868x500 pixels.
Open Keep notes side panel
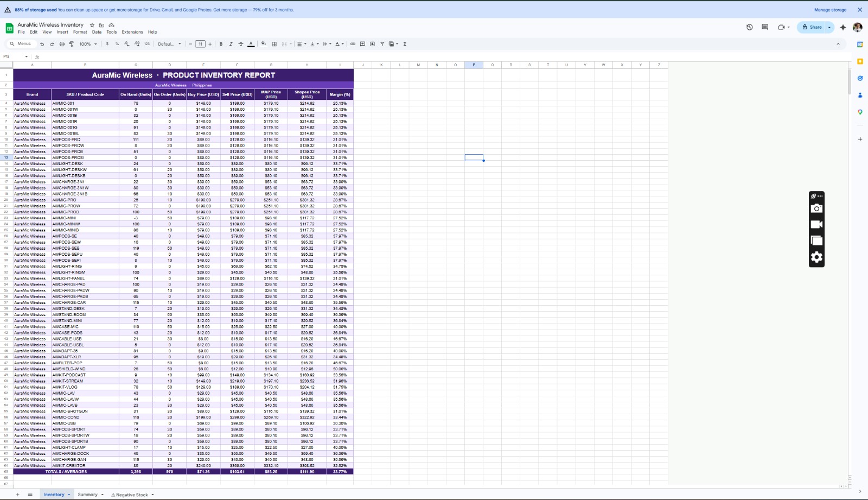[x=860, y=61]
